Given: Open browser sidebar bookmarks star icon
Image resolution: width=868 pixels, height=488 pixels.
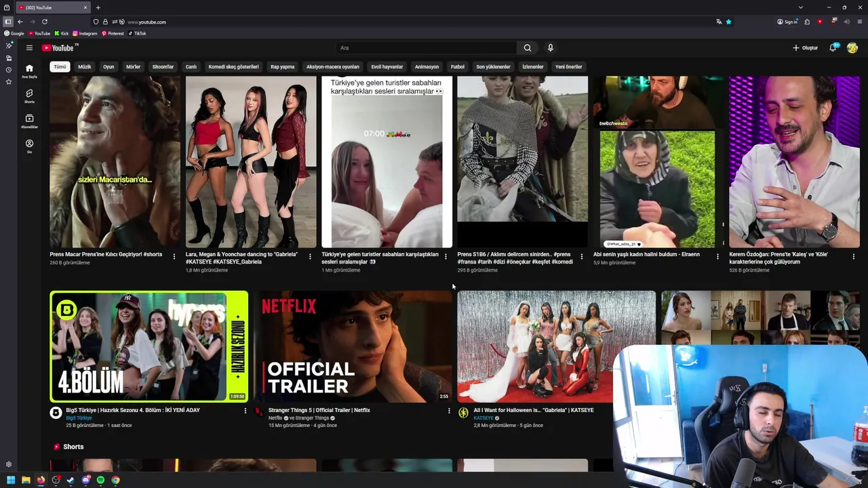Looking at the screenshot, I should pyautogui.click(x=9, y=82).
